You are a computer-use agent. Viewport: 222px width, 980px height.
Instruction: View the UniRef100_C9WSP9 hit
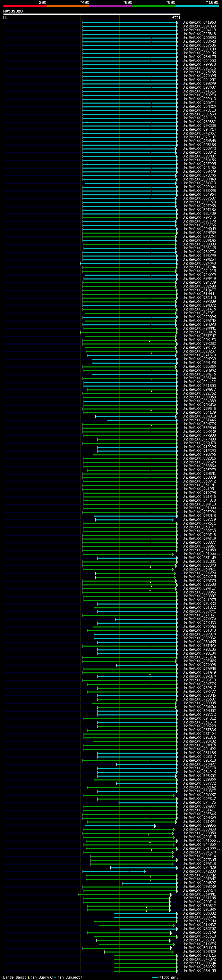199,84
